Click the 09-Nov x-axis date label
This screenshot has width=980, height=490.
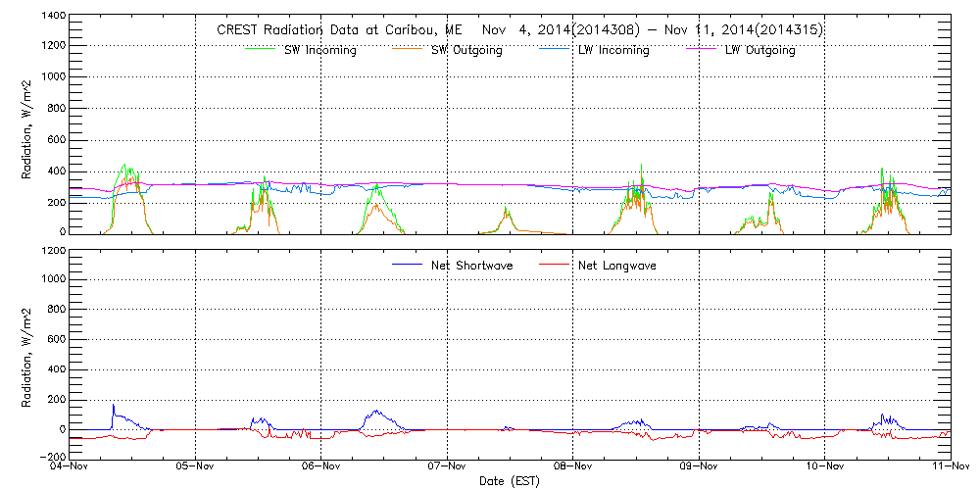(699, 467)
